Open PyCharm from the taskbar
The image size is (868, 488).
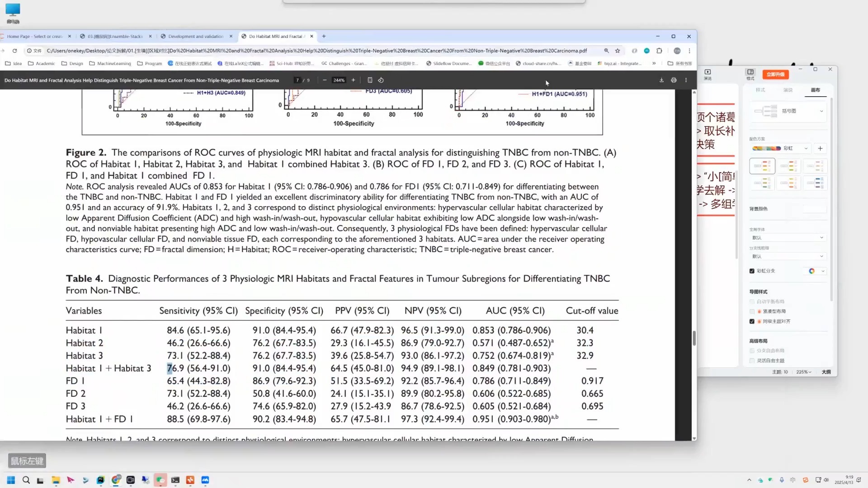(x=100, y=480)
